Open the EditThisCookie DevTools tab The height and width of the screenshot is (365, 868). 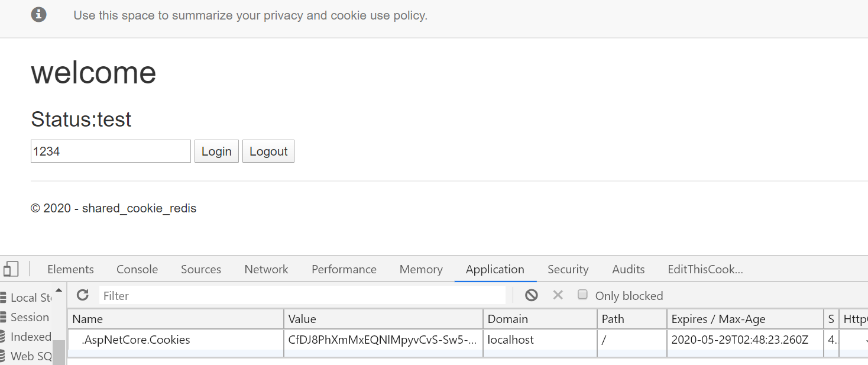pyautogui.click(x=705, y=269)
